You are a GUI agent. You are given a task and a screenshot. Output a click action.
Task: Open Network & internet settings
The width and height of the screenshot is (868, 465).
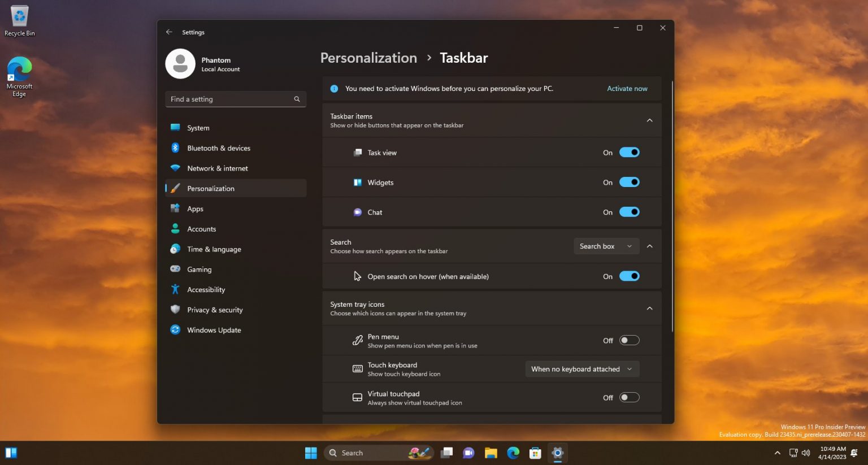[218, 168]
